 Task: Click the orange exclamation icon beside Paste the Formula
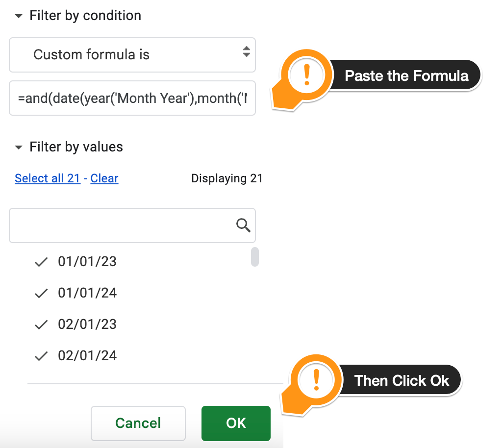(307, 75)
